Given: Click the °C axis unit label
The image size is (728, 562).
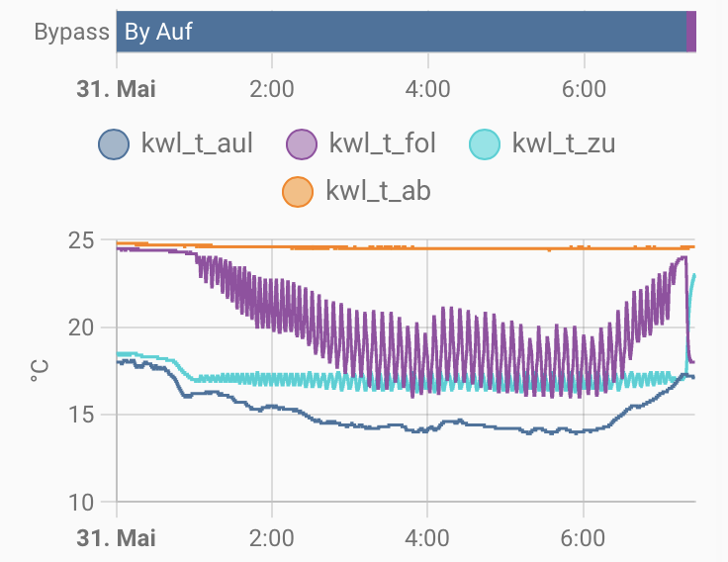Looking at the screenshot, I should click(40, 371).
